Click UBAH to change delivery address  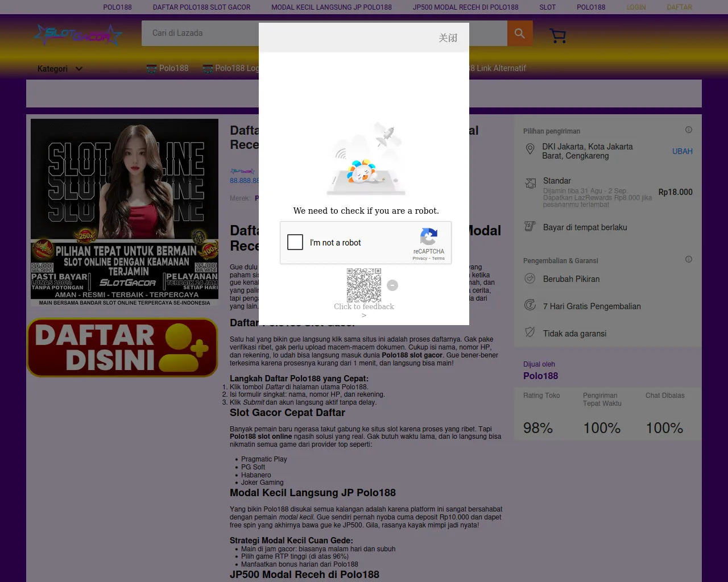click(x=682, y=151)
